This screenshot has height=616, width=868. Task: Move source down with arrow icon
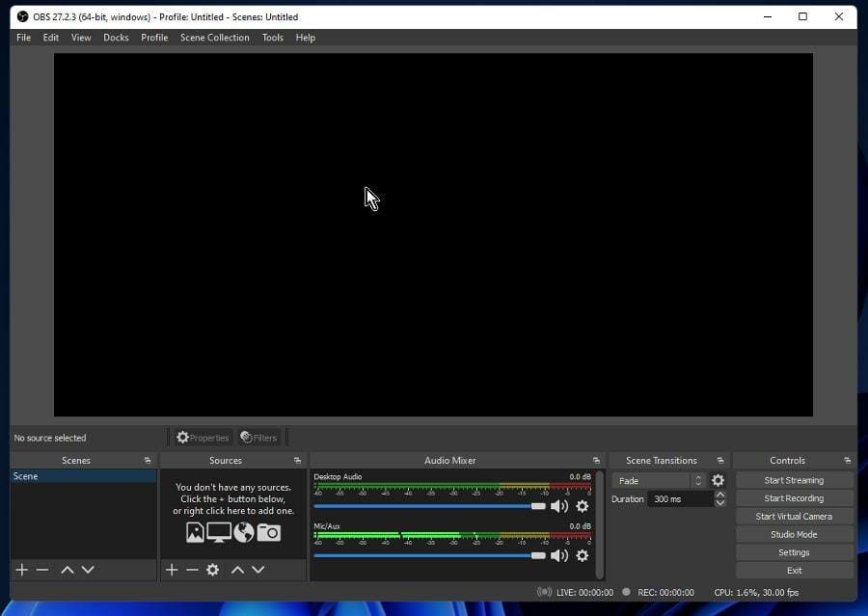(x=258, y=570)
